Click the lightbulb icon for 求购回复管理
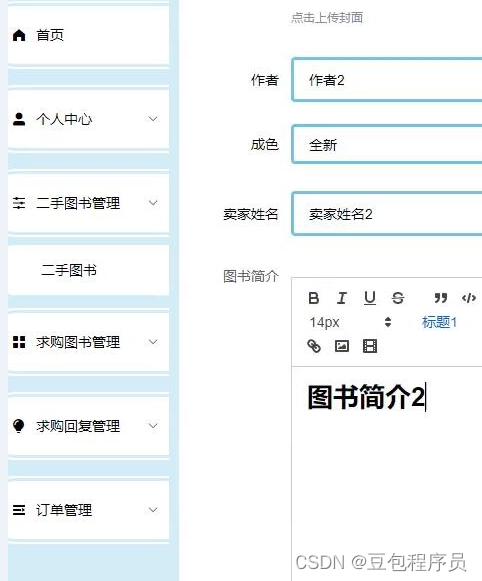The width and height of the screenshot is (482, 581). click(19, 426)
